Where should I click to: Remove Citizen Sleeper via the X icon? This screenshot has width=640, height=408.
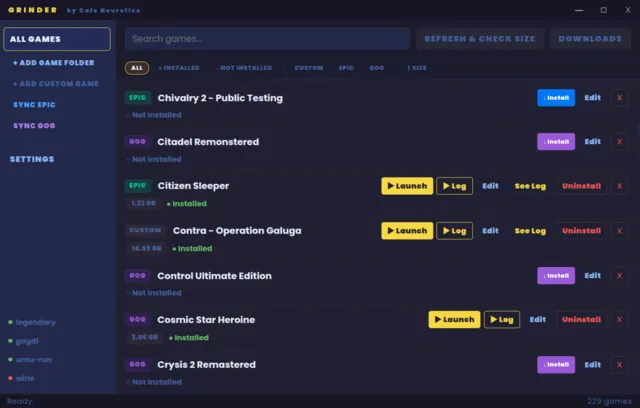tap(619, 186)
